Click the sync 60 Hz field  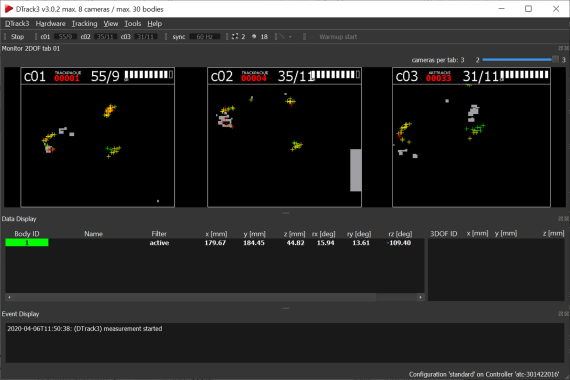205,37
